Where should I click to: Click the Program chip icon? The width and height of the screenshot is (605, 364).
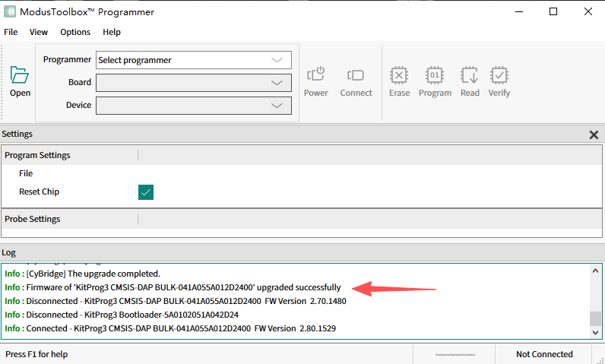point(435,81)
